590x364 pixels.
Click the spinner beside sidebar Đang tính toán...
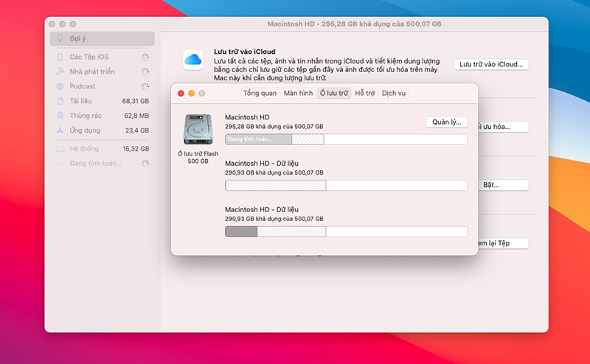point(145,163)
